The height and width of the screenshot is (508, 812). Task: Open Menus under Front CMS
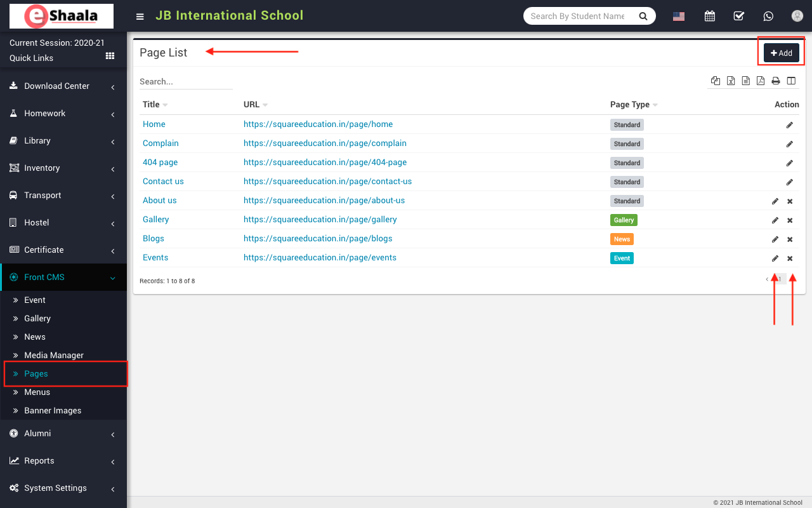(x=37, y=392)
